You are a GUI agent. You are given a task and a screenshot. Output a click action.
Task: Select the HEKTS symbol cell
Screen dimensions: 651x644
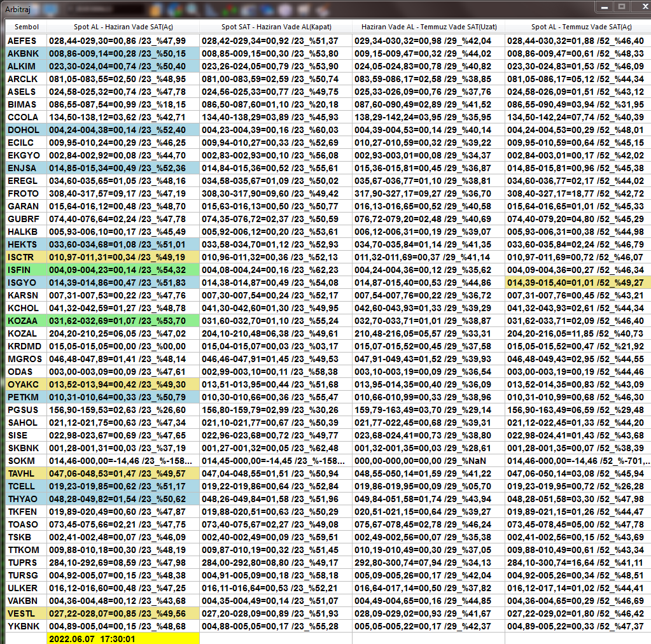pos(26,244)
